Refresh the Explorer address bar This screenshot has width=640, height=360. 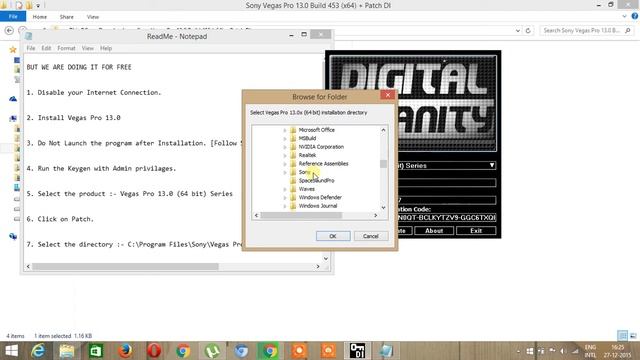coord(528,31)
